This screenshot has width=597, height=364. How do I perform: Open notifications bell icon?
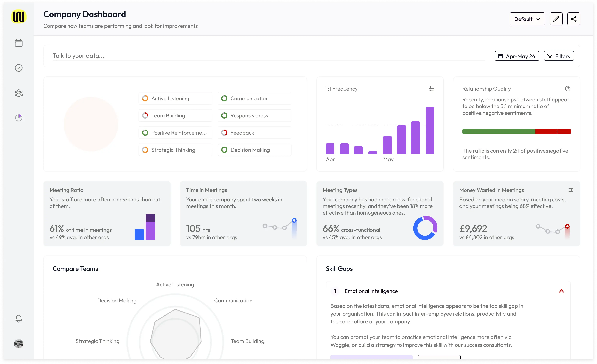pyautogui.click(x=19, y=319)
